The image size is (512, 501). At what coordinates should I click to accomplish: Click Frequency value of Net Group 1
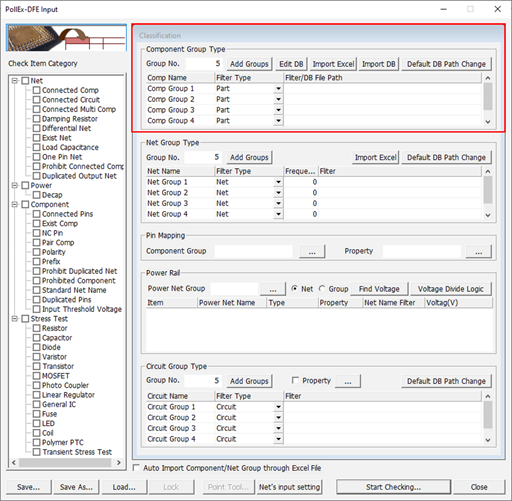pyautogui.click(x=301, y=182)
